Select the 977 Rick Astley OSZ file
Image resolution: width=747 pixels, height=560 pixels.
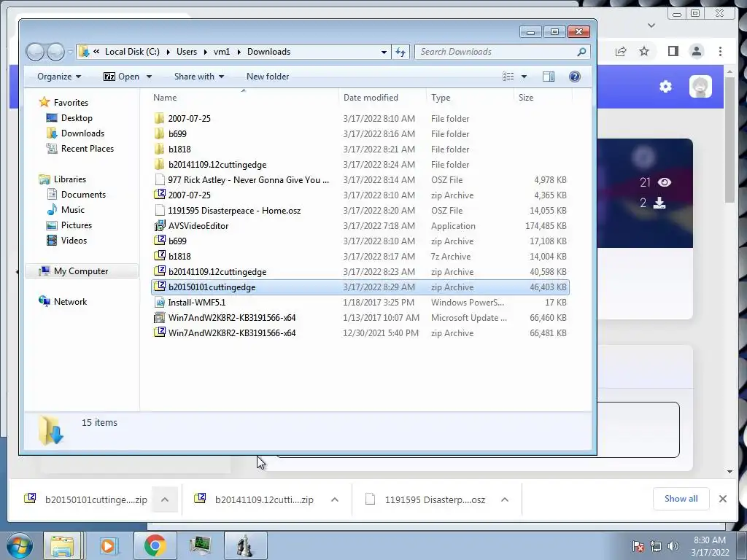coord(360,180)
